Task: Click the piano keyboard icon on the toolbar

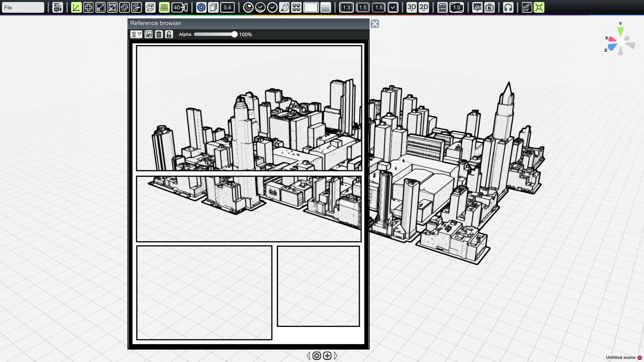Action: (442, 7)
